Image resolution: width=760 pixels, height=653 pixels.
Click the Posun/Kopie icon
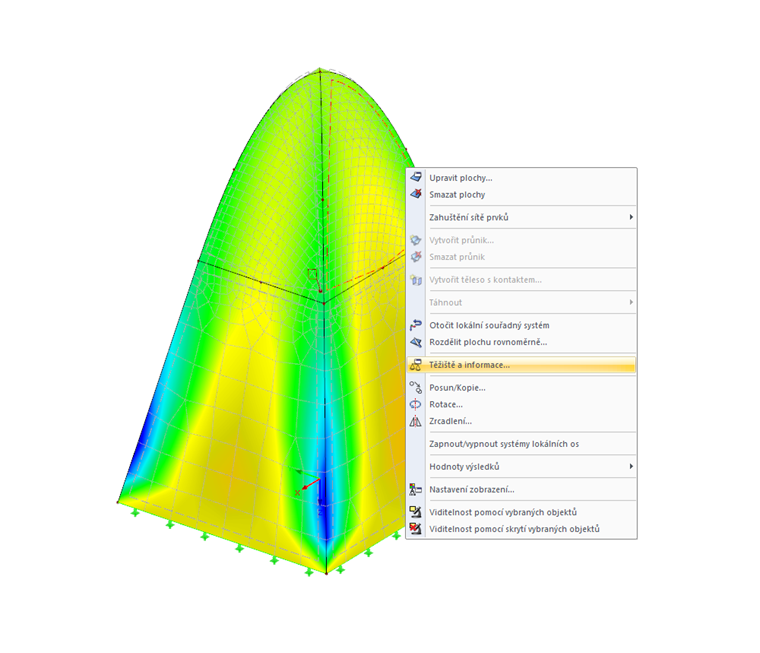click(416, 387)
